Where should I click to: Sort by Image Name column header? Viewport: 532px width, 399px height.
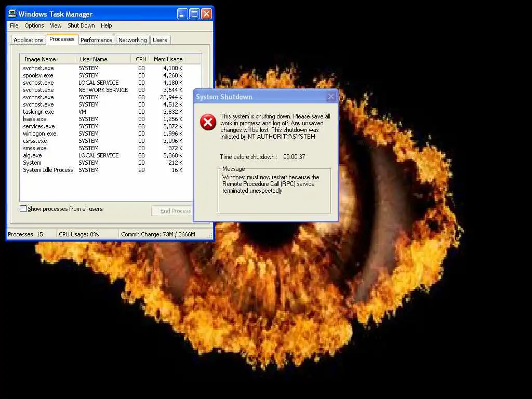coord(47,59)
